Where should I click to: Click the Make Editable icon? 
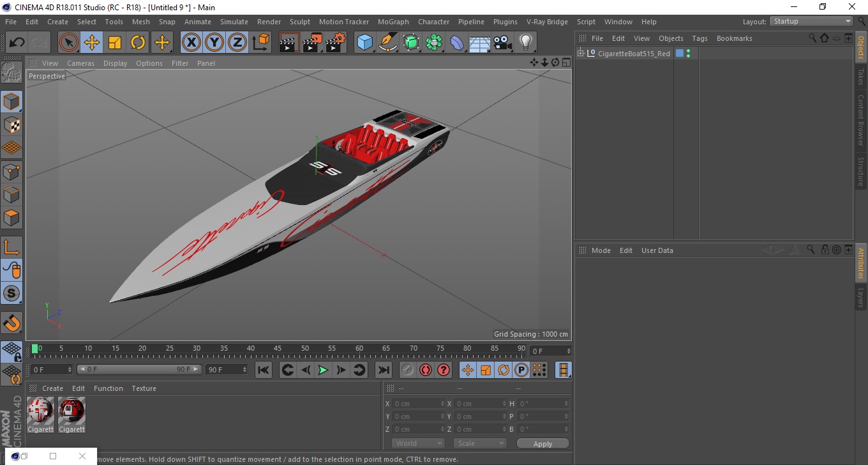tap(11, 73)
